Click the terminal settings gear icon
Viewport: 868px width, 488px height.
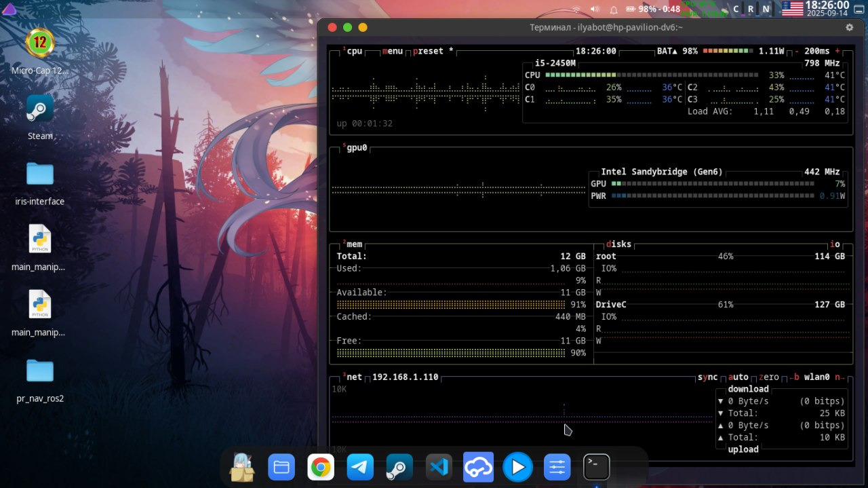tap(849, 27)
